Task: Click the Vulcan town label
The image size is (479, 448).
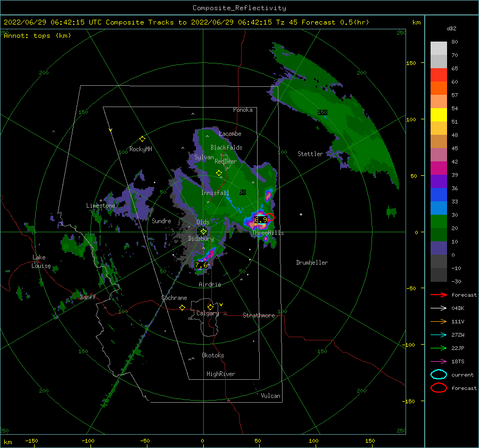Action: [x=270, y=396]
